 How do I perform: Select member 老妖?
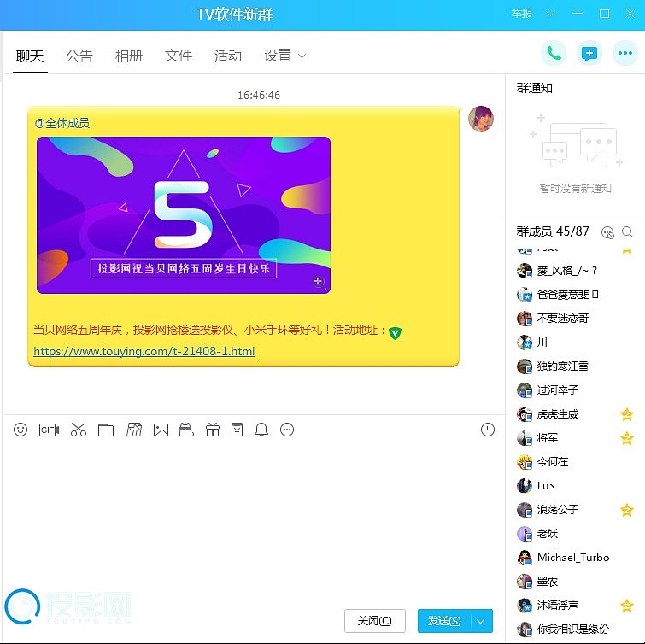pyautogui.click(x=574, y=534)
